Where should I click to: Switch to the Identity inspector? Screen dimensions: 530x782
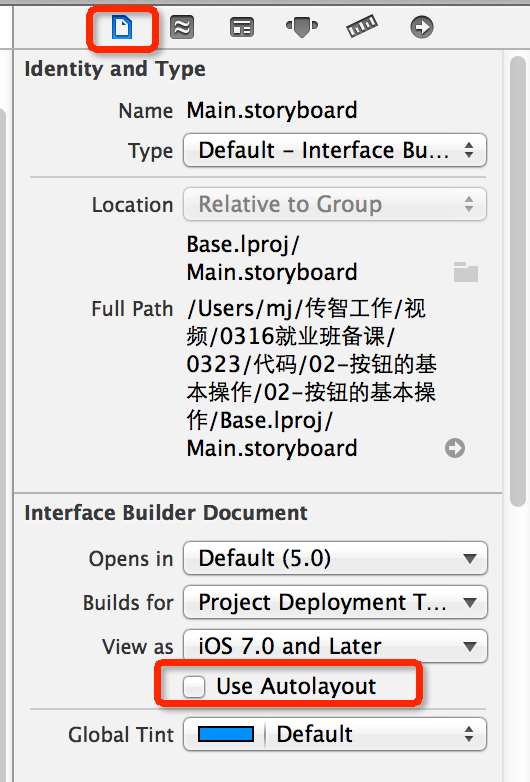pos(242,27)
